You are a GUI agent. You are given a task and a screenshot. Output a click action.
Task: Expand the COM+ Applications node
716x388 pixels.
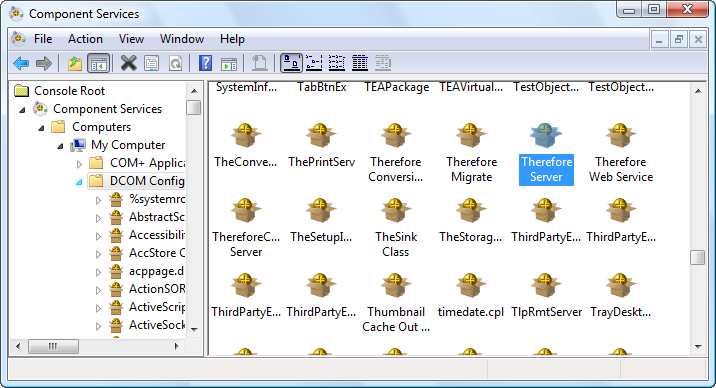(x=79, y=163)
